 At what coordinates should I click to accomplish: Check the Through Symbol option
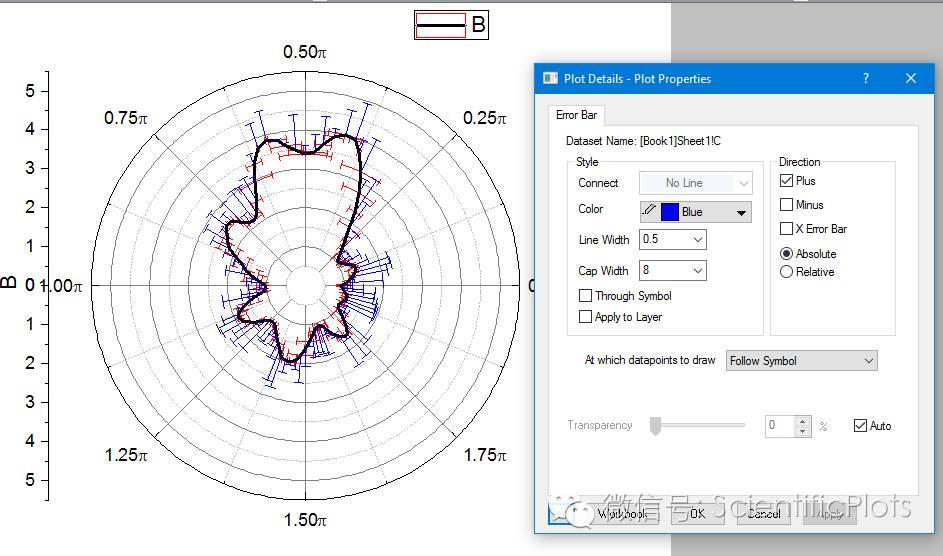pyautogui.click(x=585, y=296)
